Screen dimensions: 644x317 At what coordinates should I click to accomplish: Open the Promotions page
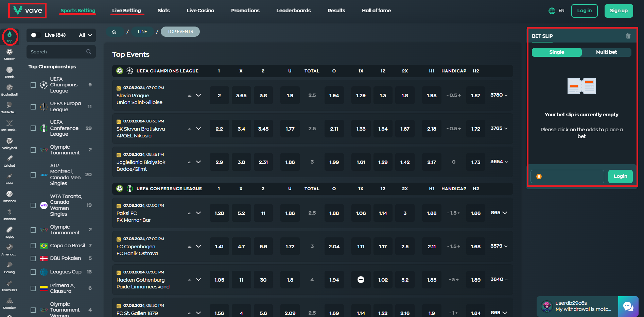click(x=245, y=11)
